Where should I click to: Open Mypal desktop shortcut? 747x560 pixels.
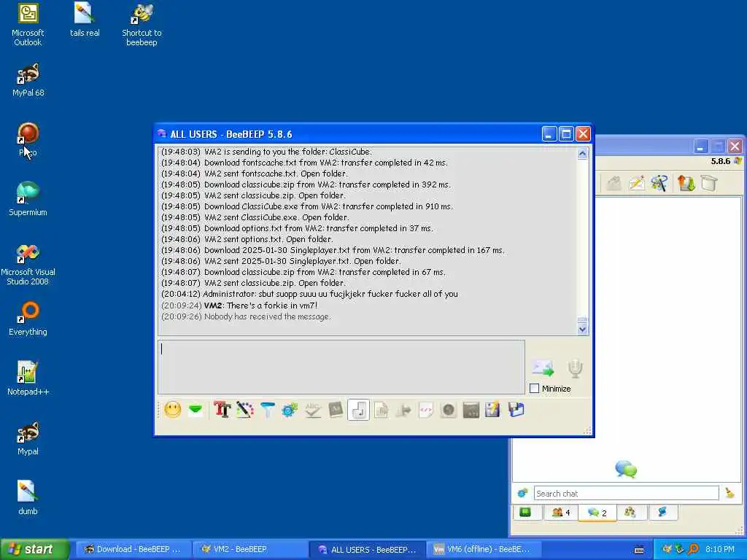(x=28, y=438)
